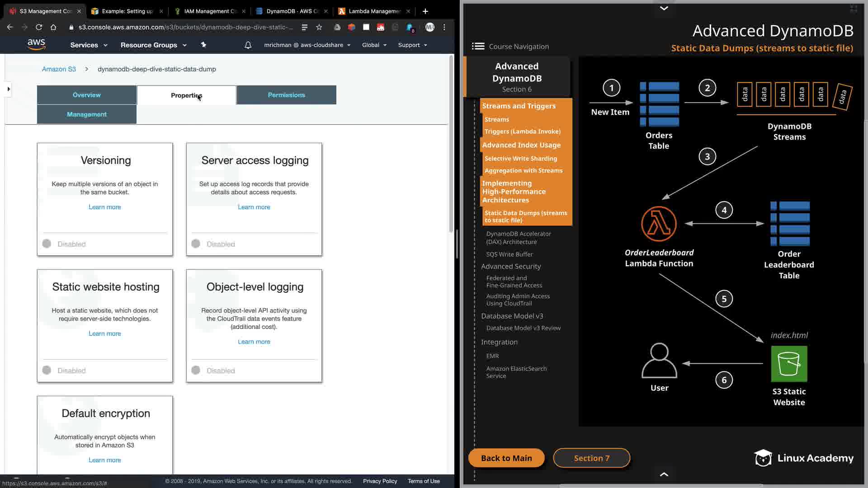Switch to the Permissions tab
This screenshot has width=868, height=488.
[x=286, y=95]
